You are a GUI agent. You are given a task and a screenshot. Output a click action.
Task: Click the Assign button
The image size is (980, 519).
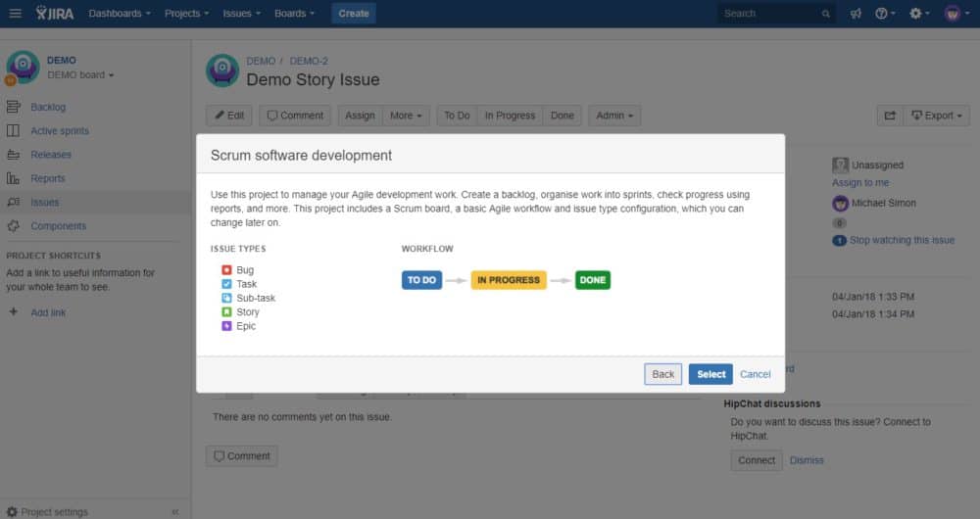click(x=360, y=116)
